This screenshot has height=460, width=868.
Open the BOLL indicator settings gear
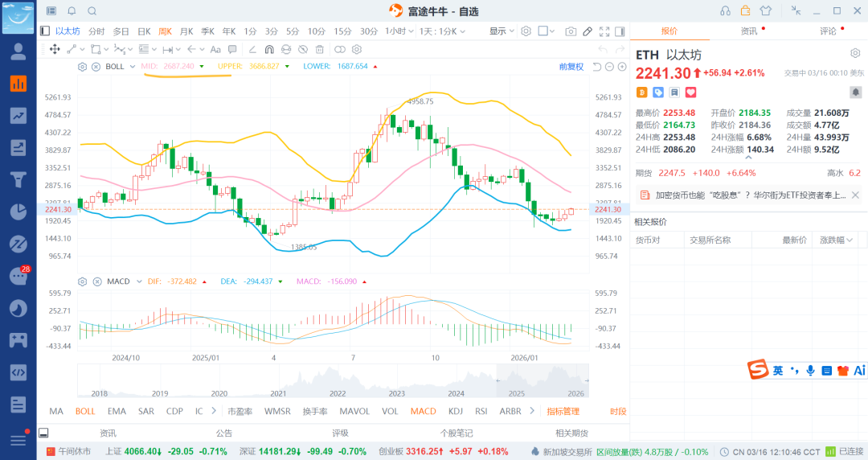pos(82,66)
